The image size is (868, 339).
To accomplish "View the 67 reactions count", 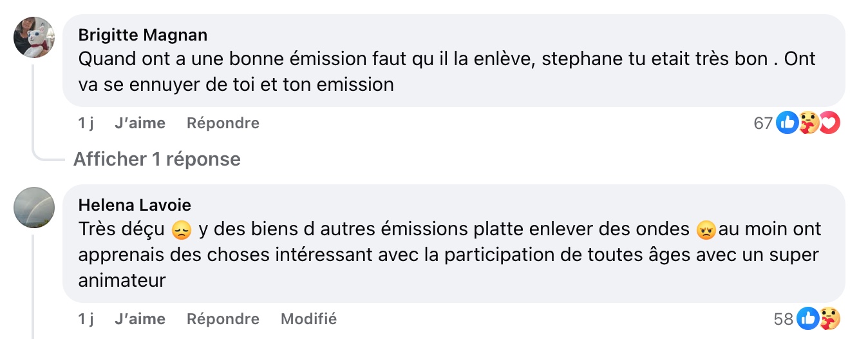I will click(x=763, y=123).
